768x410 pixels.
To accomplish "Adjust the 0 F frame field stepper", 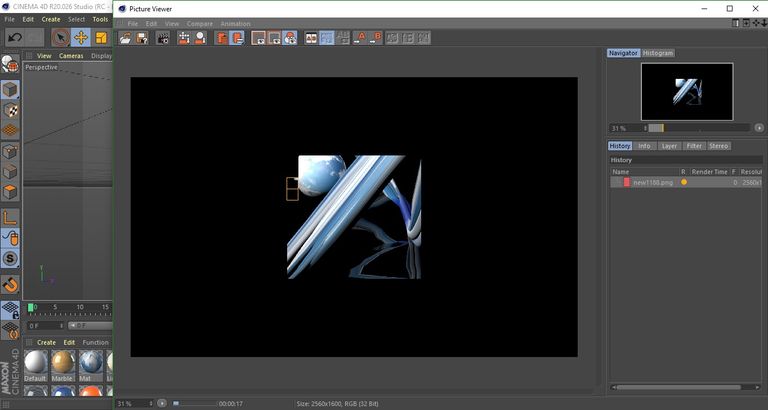I will click(62, 326).
